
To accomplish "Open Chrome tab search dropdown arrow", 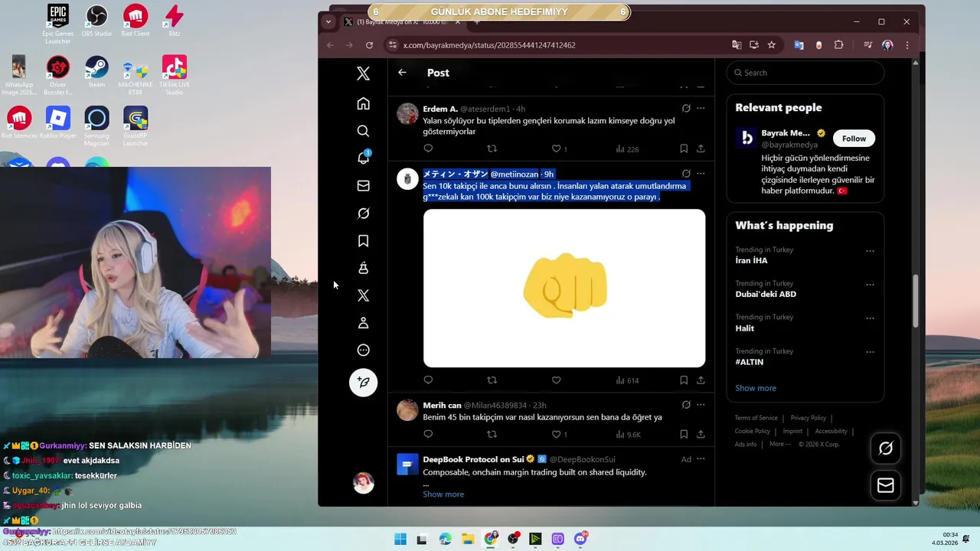I will click(328, 21).
